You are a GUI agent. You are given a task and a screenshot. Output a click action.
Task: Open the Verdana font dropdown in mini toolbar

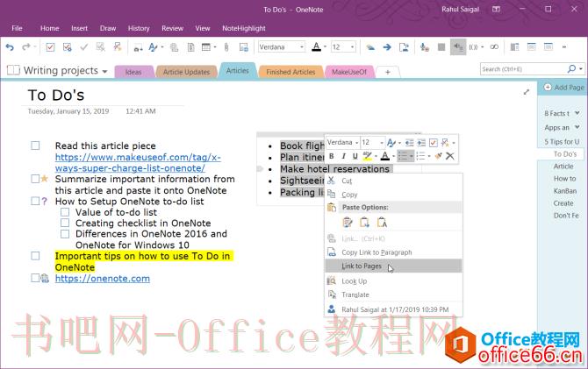(x=356, y=143)
